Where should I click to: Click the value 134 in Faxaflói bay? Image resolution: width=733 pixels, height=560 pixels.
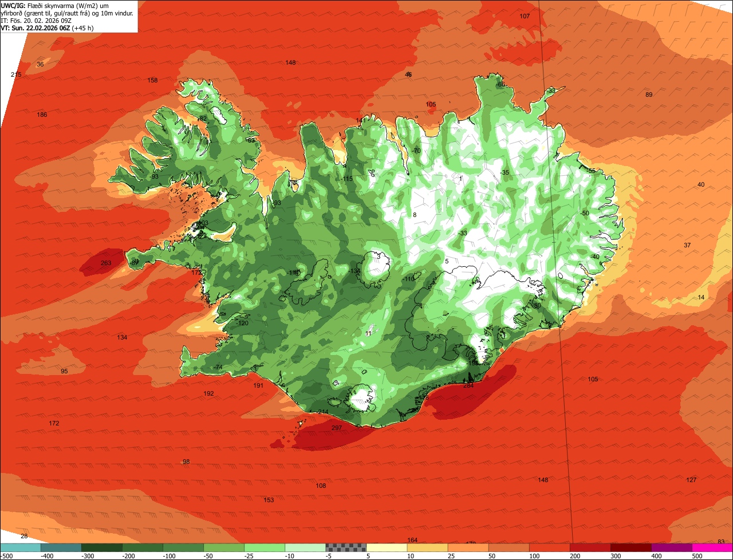tap(122, 337)
